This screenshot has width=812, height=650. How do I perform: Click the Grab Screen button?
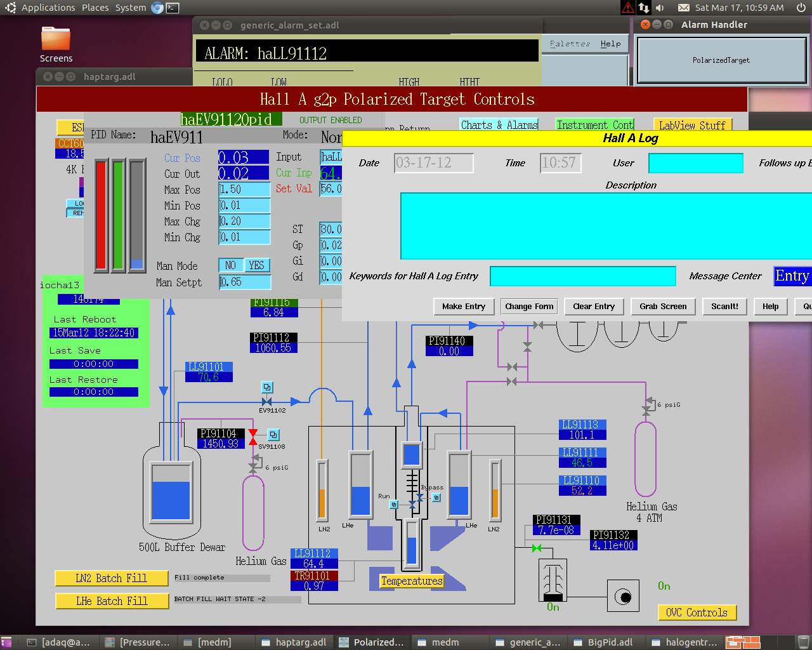pos(663,307)
